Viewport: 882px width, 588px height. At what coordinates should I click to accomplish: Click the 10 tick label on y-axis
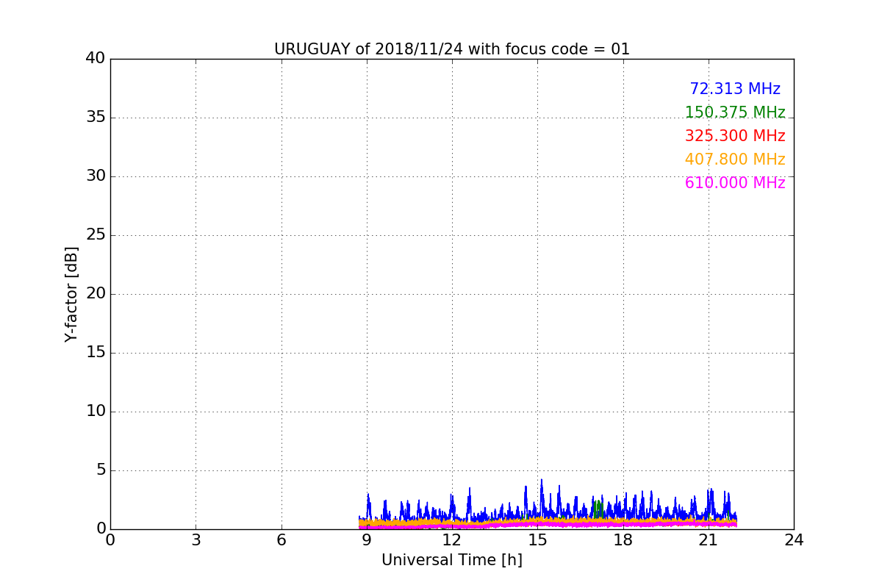[x=96, y=412]
